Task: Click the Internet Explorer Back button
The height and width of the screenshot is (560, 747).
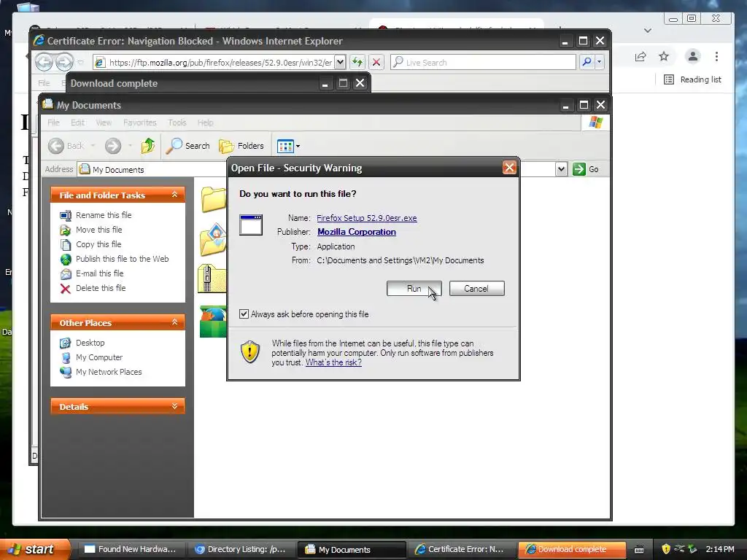Action: pyautogui.click(x=44, y=62)
